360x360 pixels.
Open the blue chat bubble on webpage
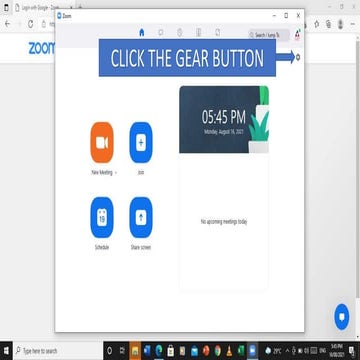(342, 317)
